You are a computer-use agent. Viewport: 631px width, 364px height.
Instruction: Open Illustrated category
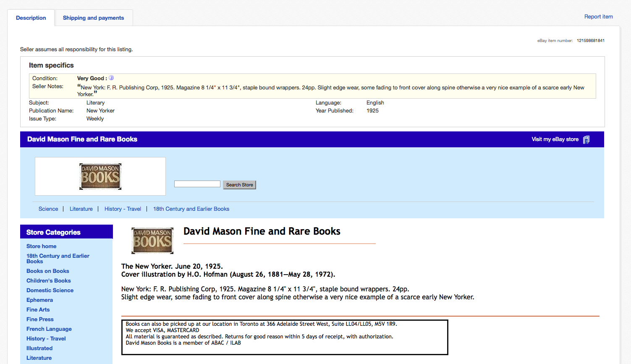point(39,348)
